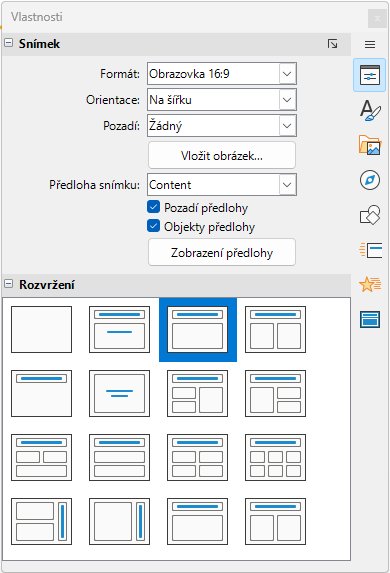Toggle Objekty předlohy checkbox
The width and height of the screenshot is (390, 573).
154,226
